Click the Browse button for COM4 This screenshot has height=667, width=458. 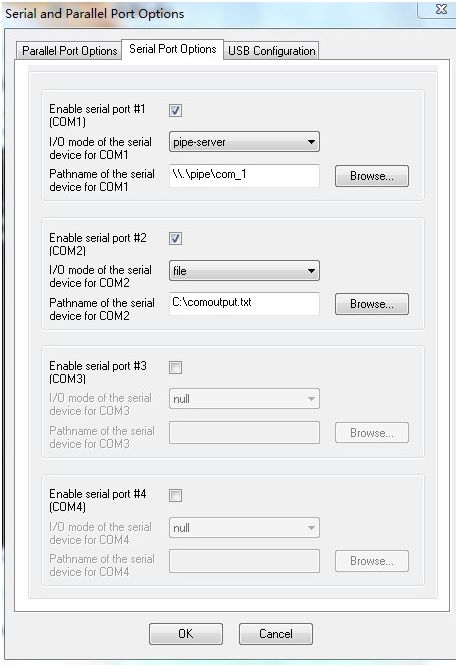coord(372,561)
